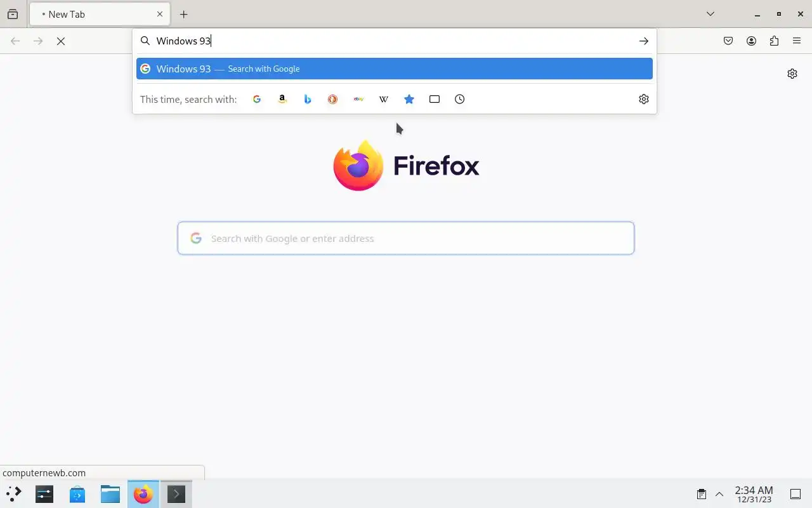Open the clipboard tray icon
The width and height of the screenshot is (812, 508).
[x=702, y=494]
